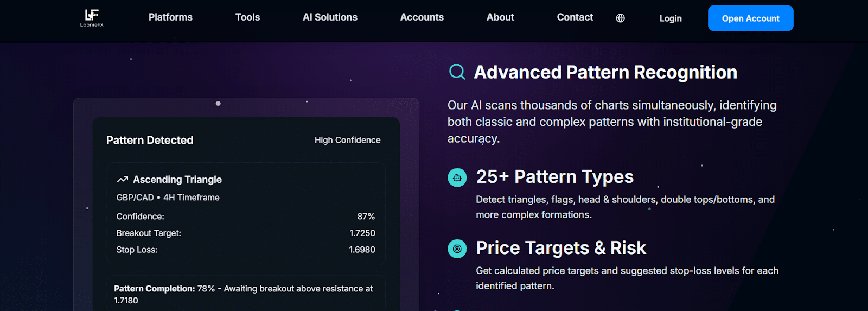Click the 25+ Pattern Types heading
Screen dimensions: 868x311
tap(554, 177)
